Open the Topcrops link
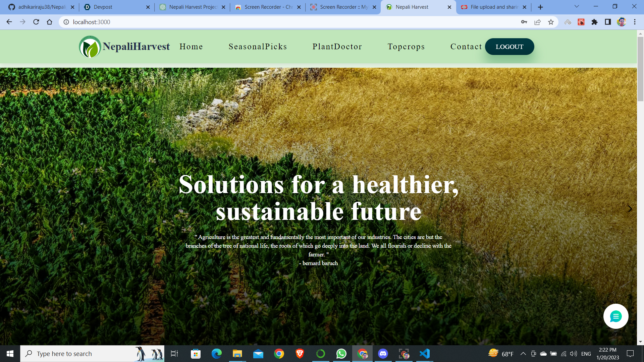Screen dimensions: 644x362 tap(406, 47)
